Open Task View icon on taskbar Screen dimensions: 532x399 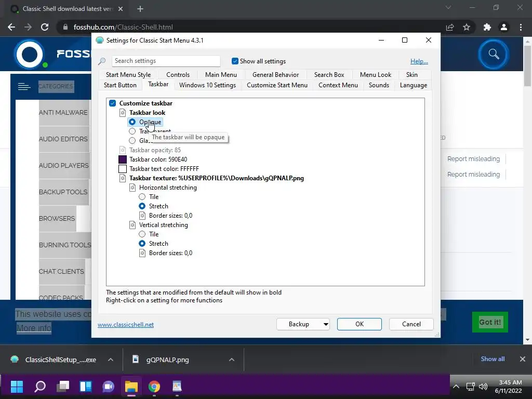pyautogui.click(x=63, y=387)
